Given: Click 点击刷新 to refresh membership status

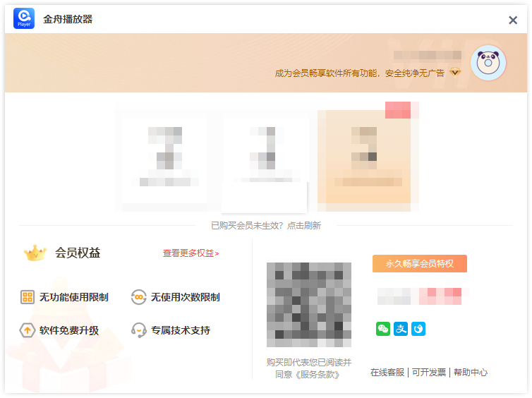Looking at the screenshot, I should [x=304, y=225].
